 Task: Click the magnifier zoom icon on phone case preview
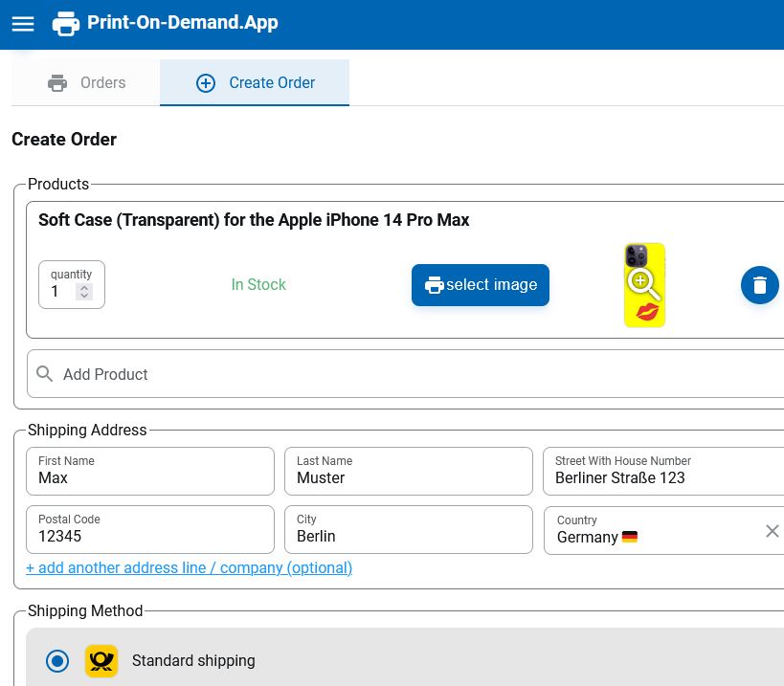(x=642, y=283)
